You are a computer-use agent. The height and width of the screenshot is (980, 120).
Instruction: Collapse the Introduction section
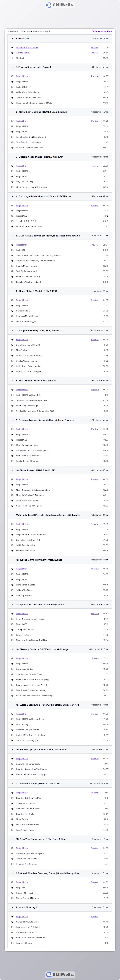point(13,38)
